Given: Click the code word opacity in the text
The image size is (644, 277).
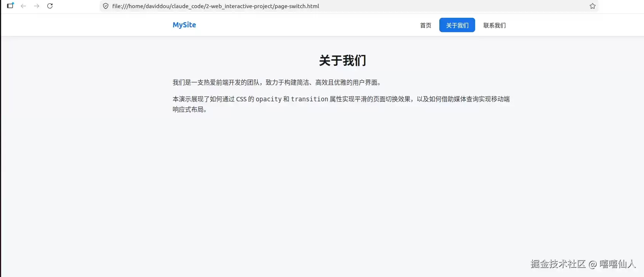Looking at the screenshot, I should pyautogui.click(x=269, y=99).
